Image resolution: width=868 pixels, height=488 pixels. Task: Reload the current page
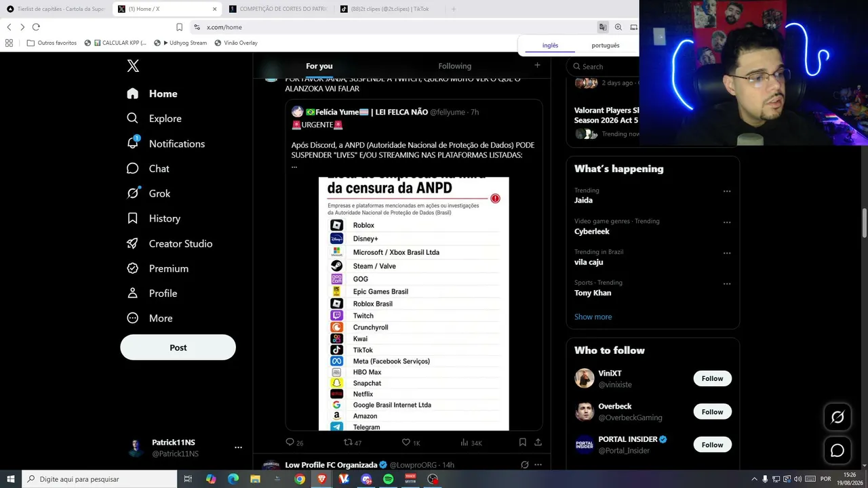[x=36, y=27]
